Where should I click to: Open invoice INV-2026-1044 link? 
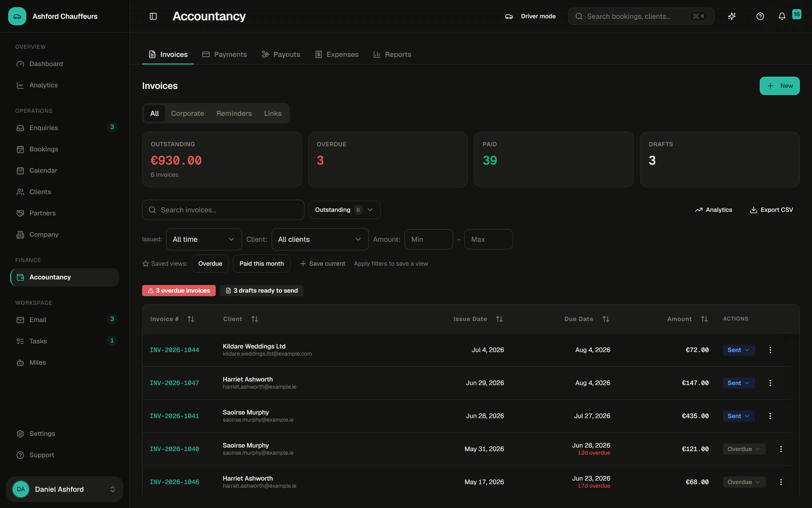174,350
